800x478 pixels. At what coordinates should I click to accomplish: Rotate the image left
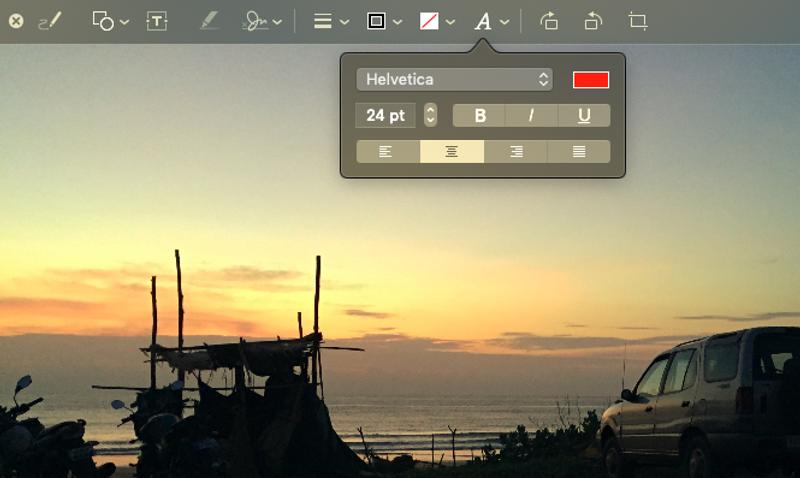pos(548,21)
